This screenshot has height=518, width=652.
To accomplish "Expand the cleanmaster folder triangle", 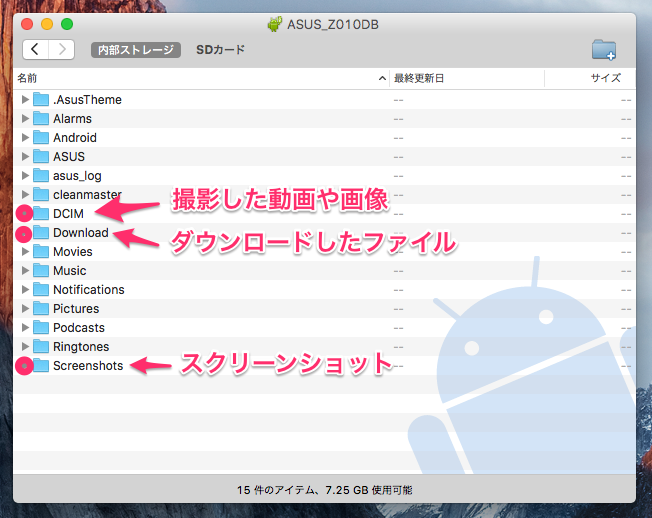I will point(25,194).
